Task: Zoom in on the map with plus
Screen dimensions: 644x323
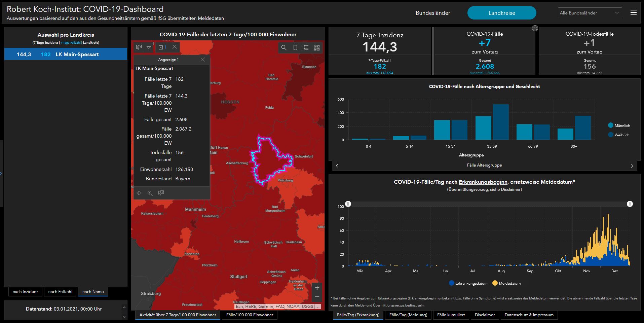Action: coord(317,288)
